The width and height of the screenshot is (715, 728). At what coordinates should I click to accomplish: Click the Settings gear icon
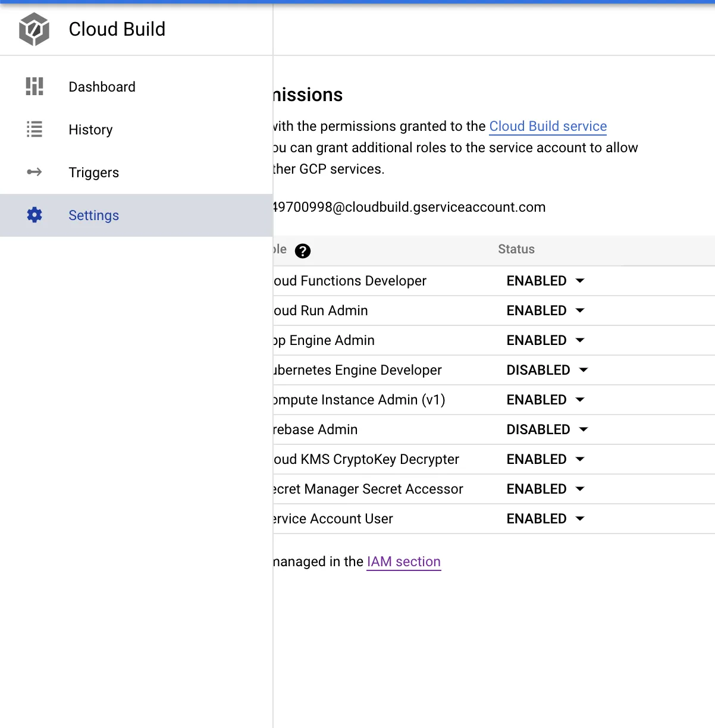coord(35,215)
